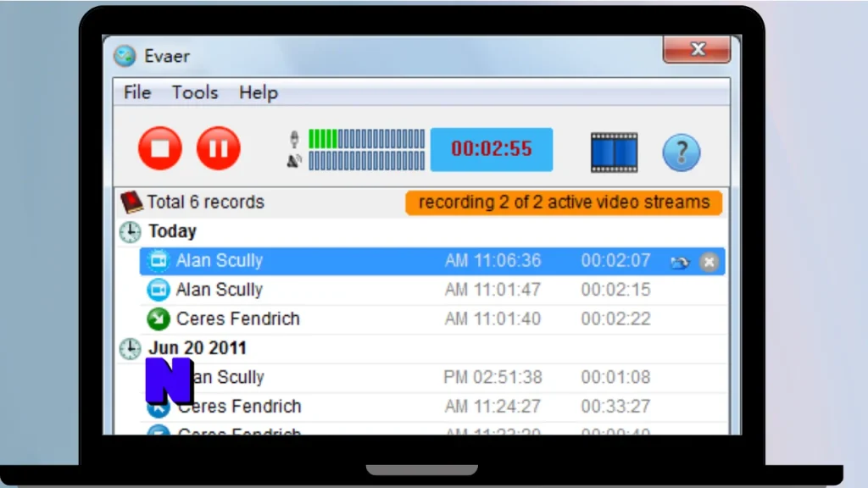Pause the recording with the red pause button

coord(219,148)
